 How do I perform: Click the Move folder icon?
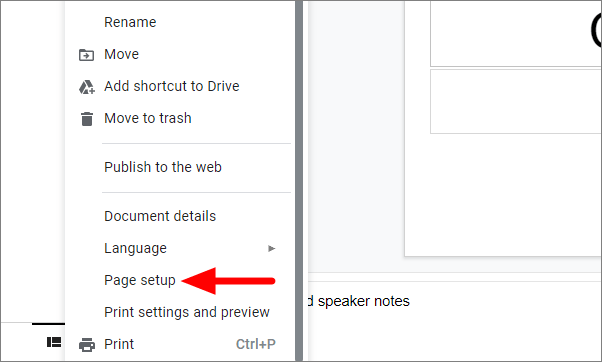[x=86, y=55]
